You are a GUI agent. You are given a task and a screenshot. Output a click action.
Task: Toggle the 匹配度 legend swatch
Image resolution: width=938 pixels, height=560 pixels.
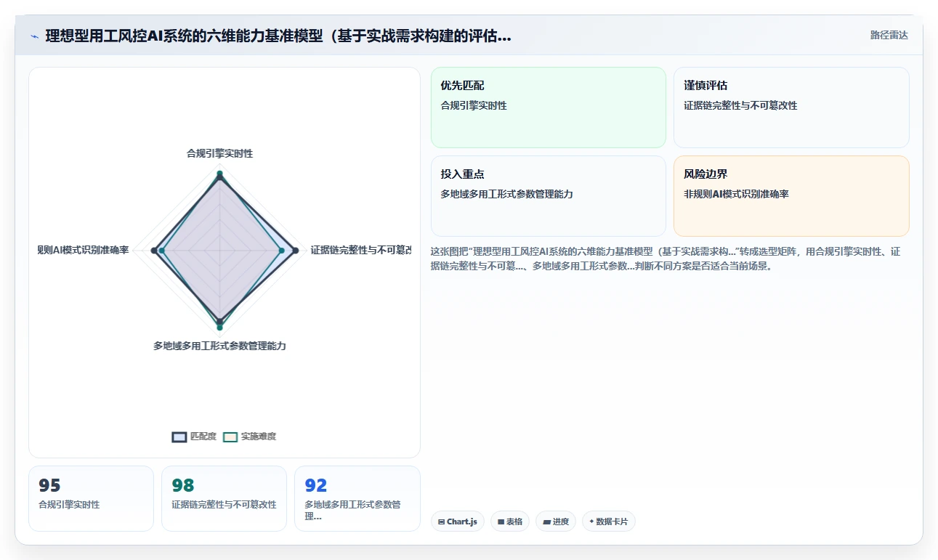(x=179, y=437)
